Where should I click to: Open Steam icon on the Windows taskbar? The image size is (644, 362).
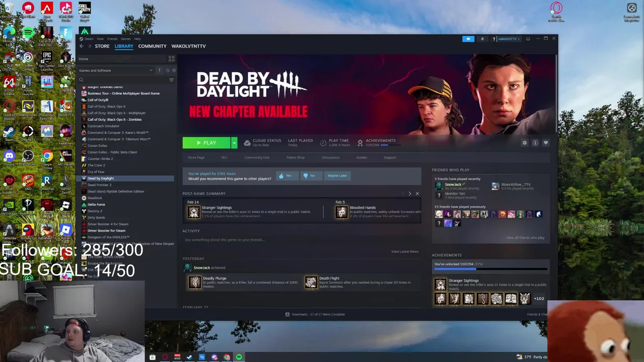pos(189,357)
